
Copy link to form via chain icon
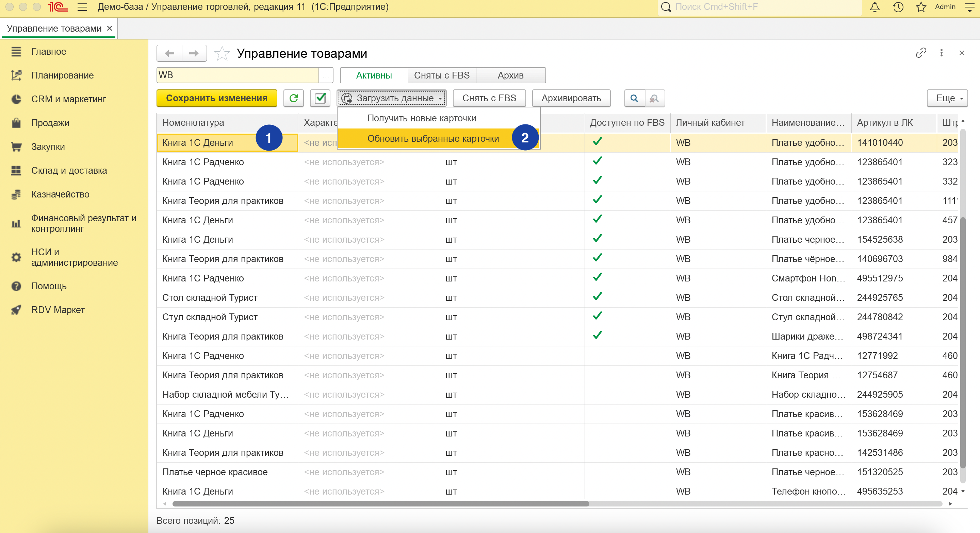[921, 53]
